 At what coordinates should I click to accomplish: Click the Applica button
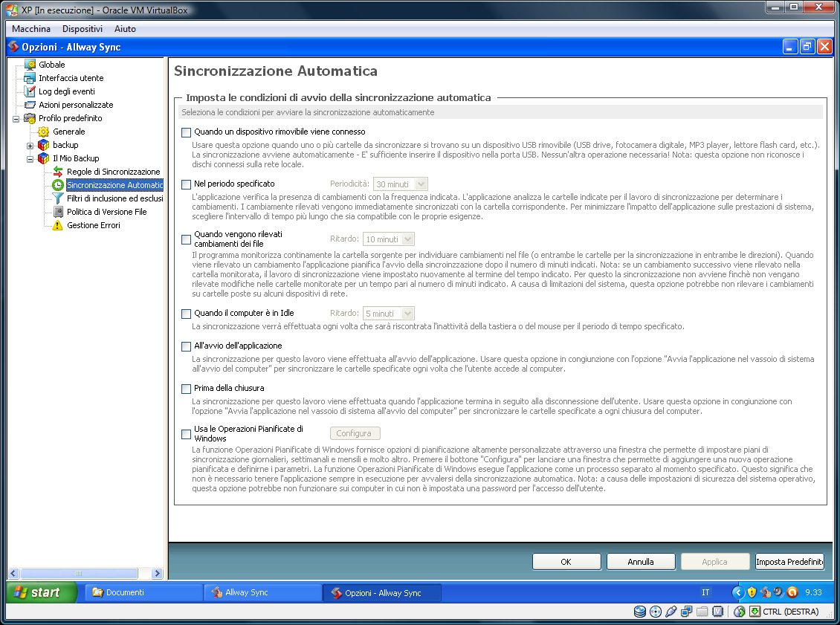[x=714, y=562]
